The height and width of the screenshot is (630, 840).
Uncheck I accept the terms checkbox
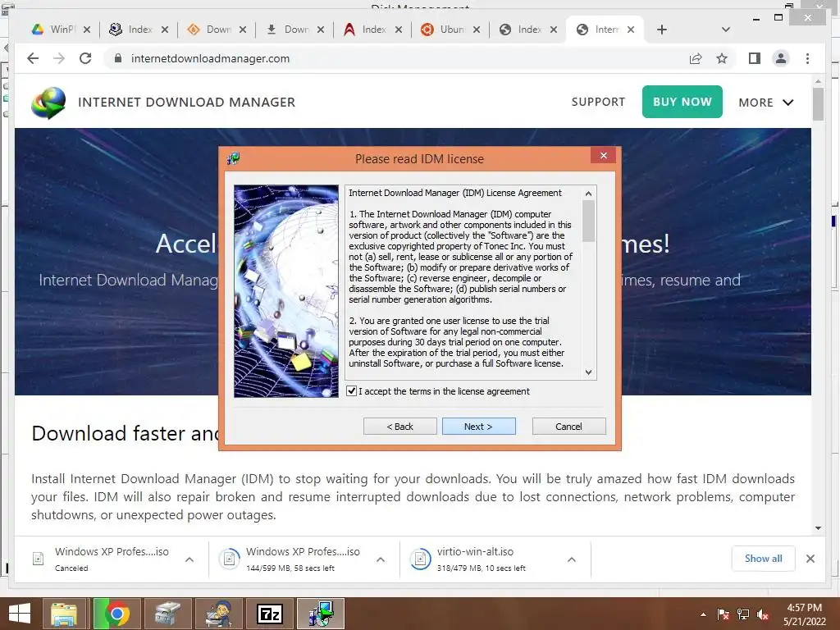click(x=351, y=391)
